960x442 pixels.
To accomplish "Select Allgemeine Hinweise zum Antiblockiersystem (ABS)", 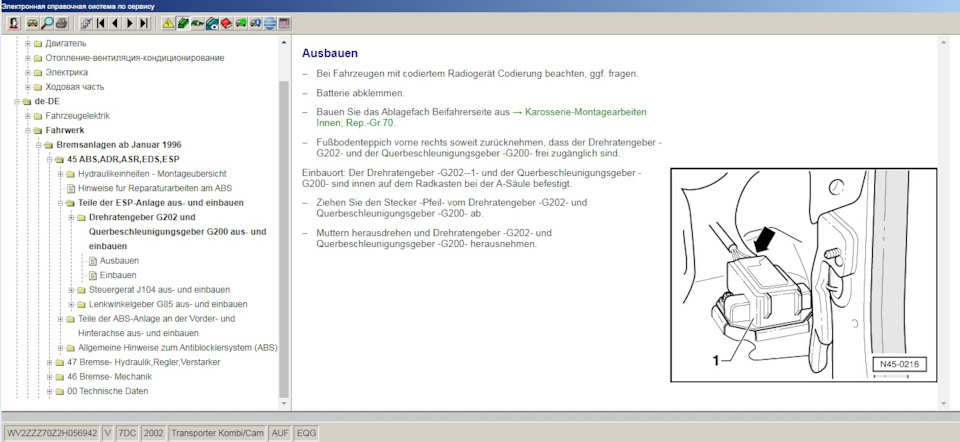I will click(178, 348).
